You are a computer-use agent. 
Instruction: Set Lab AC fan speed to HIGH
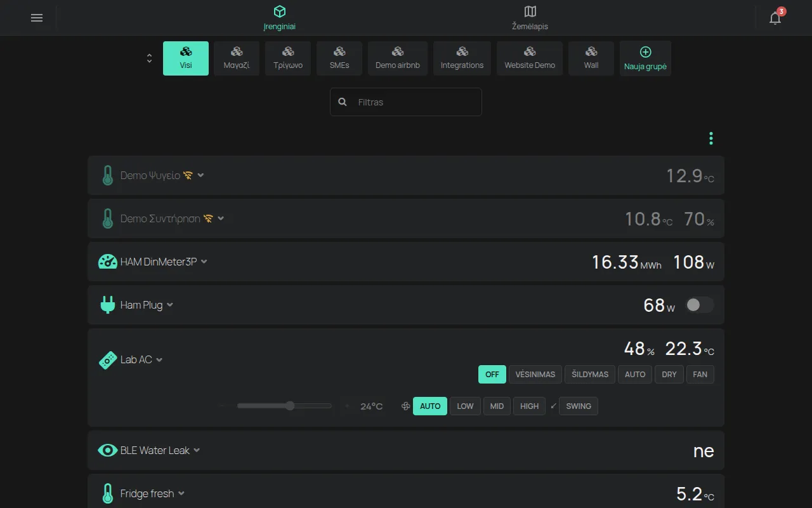pos(530,406)
